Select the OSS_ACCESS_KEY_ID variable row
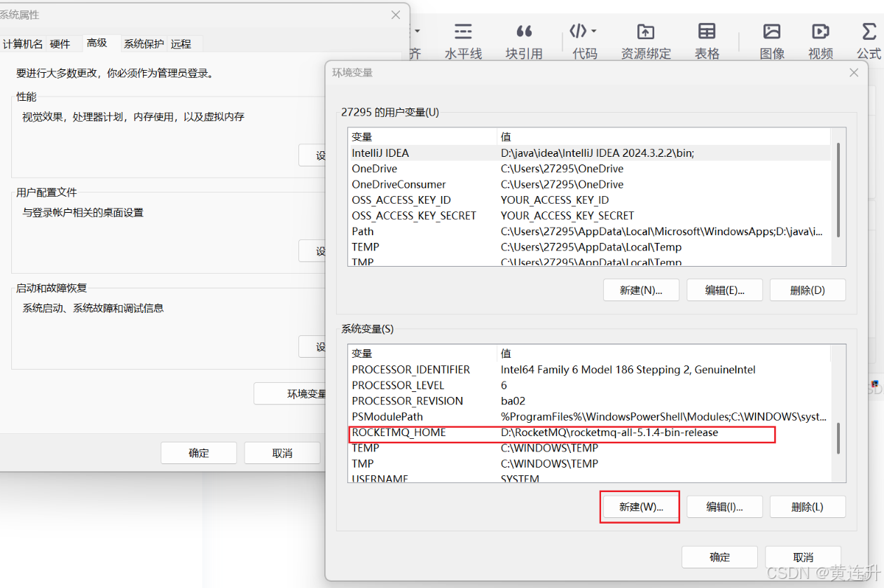This screenshot has height=588, width=884. tap(590, 199)
